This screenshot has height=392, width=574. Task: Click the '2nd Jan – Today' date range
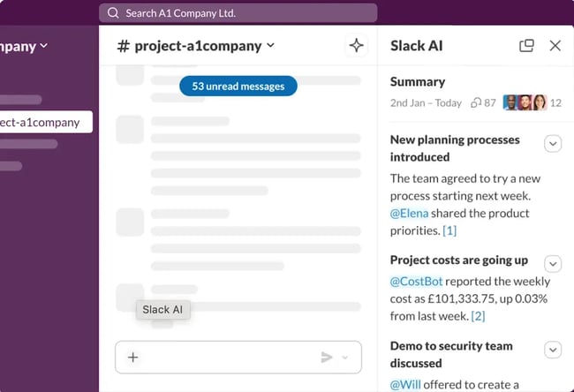(x=426, y=102)
